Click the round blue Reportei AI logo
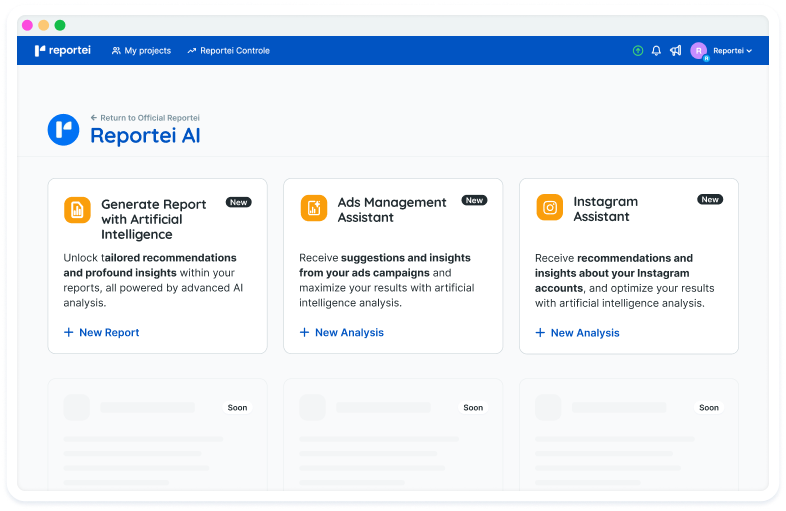786x511 pixels. point(63,130)
